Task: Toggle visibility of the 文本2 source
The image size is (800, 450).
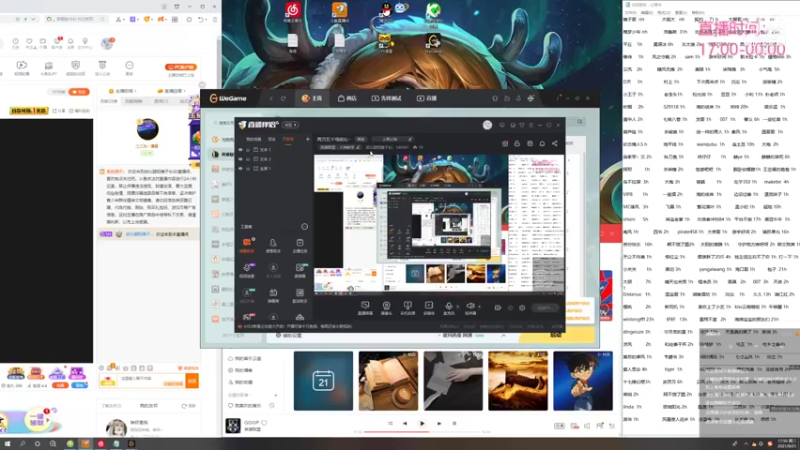Action: (x=241, y=159)
